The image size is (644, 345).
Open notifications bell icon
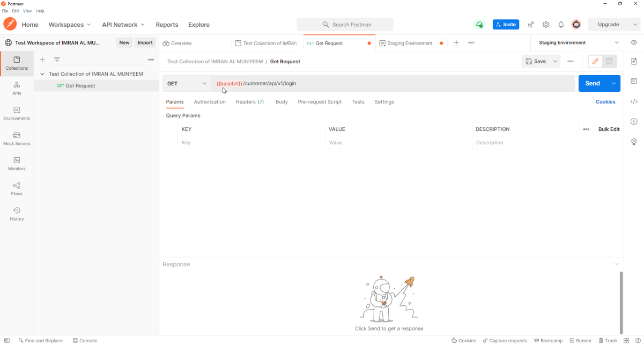[x=561, y=25]
